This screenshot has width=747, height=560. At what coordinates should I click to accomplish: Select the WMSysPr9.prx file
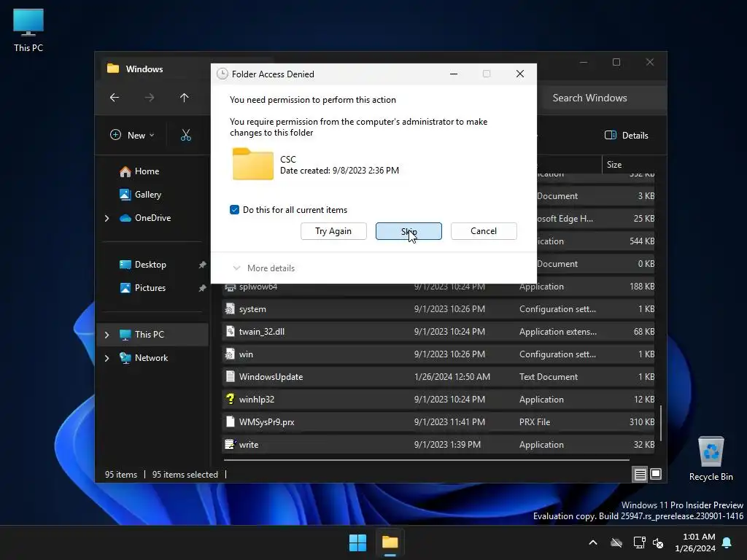pos(438,422)
